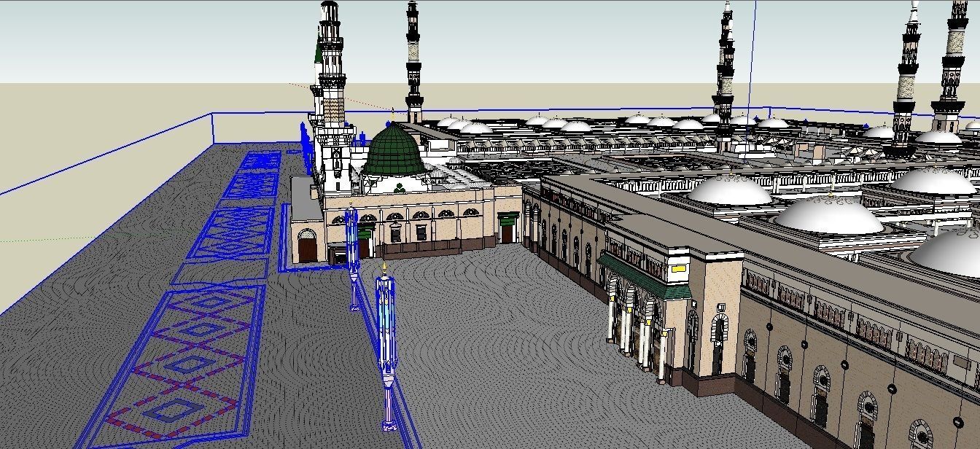The image size is (980, 449).
Task: Select the green dome of the mosque
Action: [394, 150]
